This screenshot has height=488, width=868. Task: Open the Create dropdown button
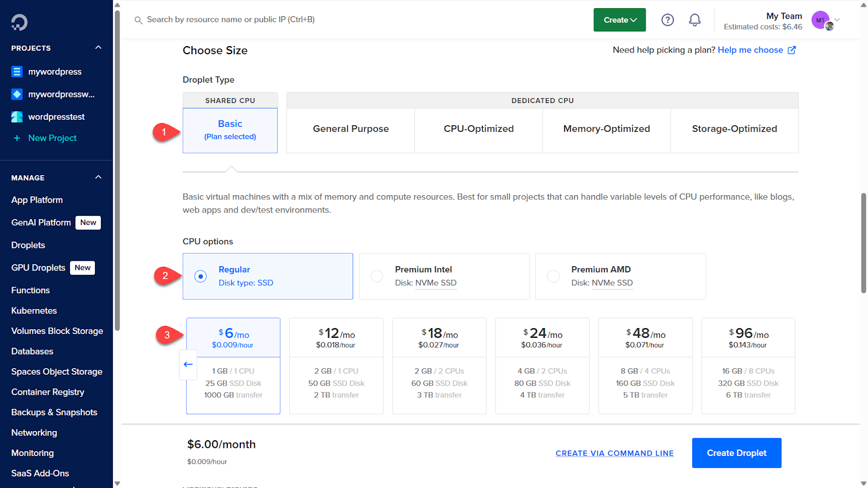point(620,20)
